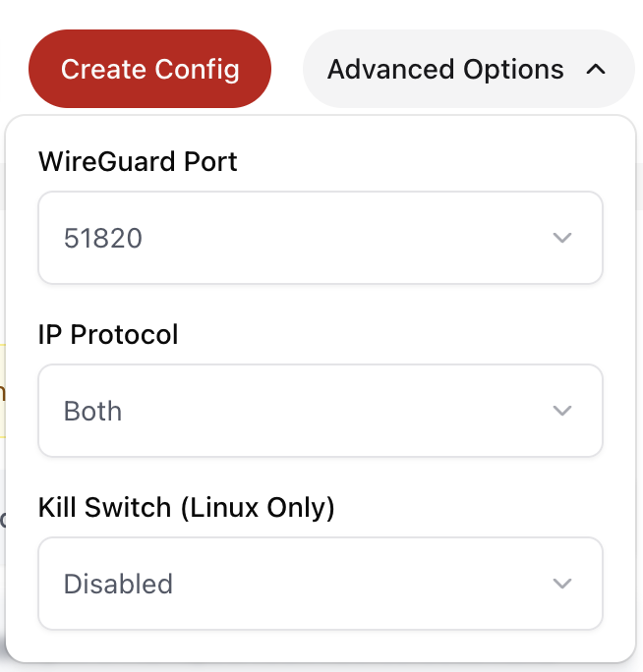
Task: Click the Both value in IP Protocol
Action: [92, 411]
